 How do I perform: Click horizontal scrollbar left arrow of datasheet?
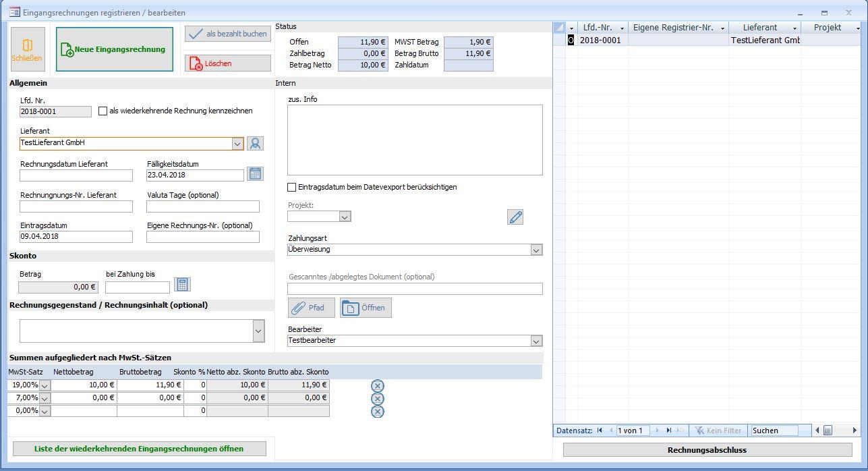[817, 431]
